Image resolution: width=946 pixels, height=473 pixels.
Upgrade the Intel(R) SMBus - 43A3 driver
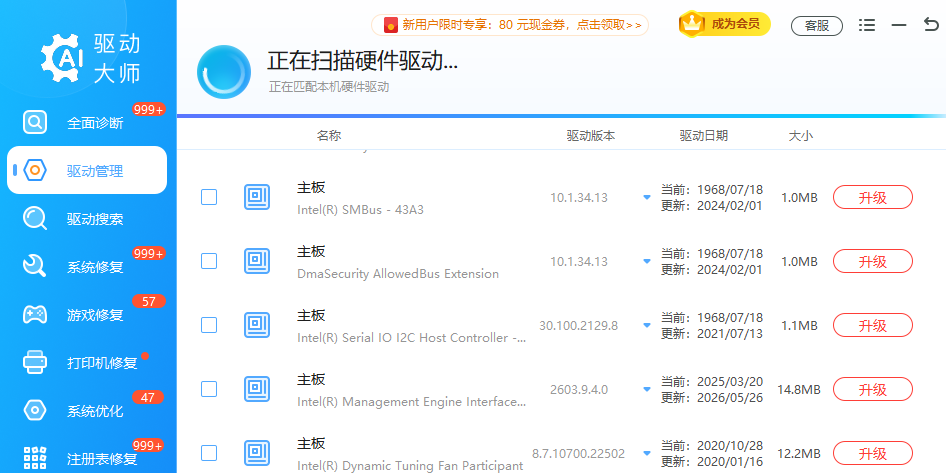872,197
